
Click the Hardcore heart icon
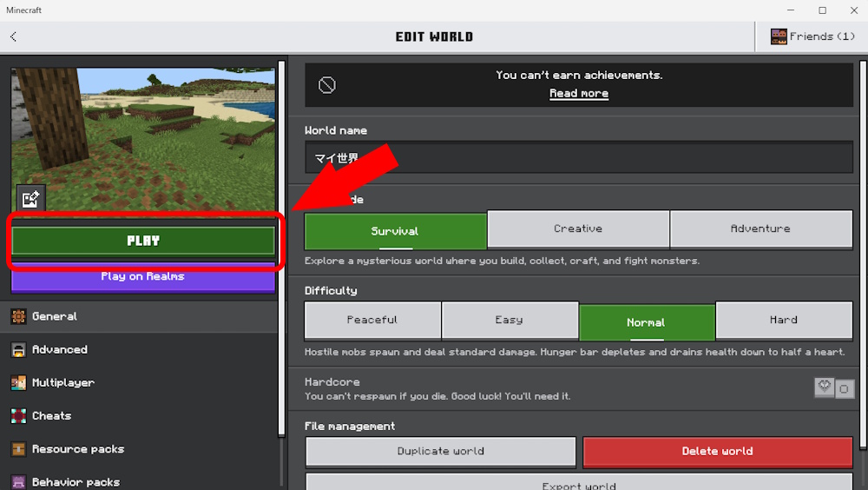click(825, 387)
